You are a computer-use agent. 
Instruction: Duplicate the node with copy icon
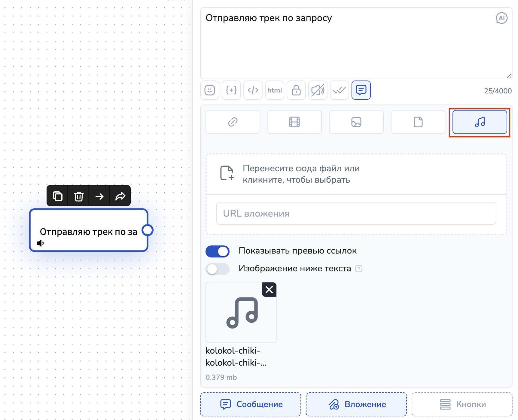[57, 196]
